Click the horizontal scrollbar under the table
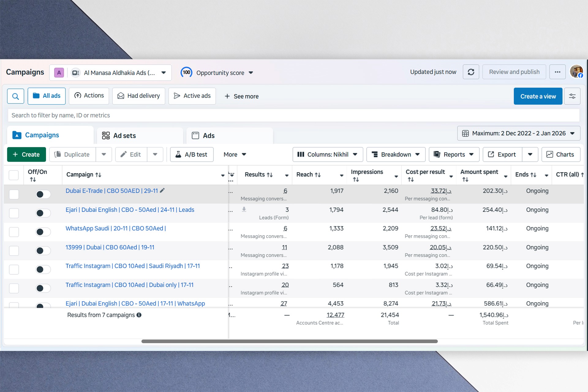 (x=289, y=341)
